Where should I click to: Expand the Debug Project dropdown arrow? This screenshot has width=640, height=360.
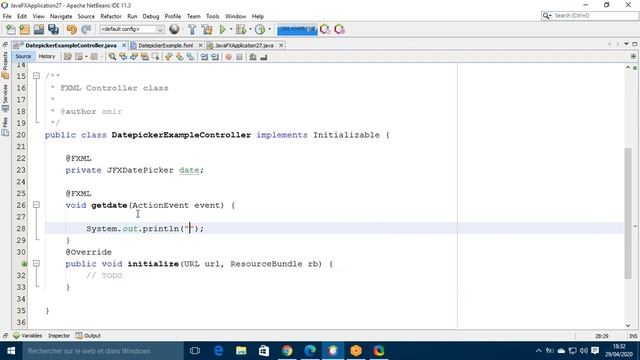(x=250, y=29)
